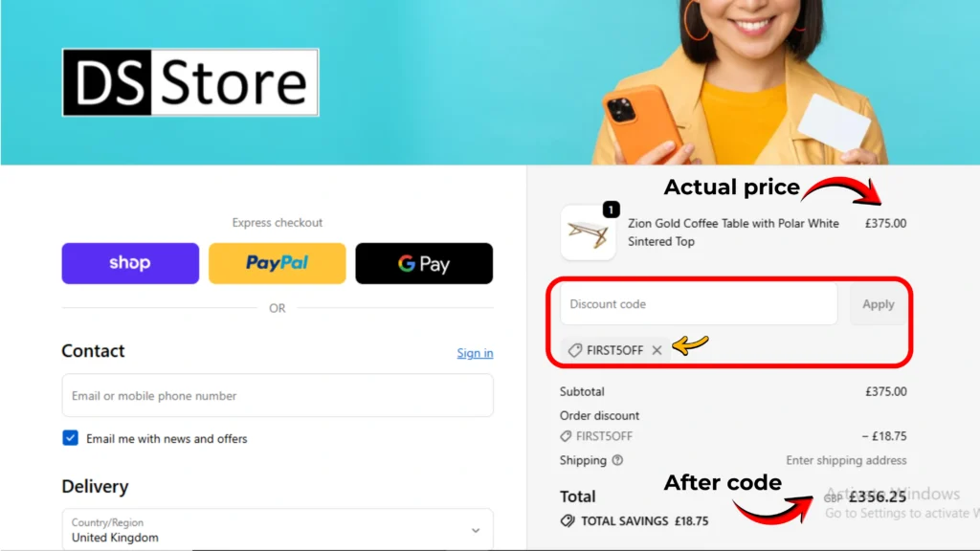Focus the Email or mobile phone number field
Viewport: 980px width, 551px height.
278,395
